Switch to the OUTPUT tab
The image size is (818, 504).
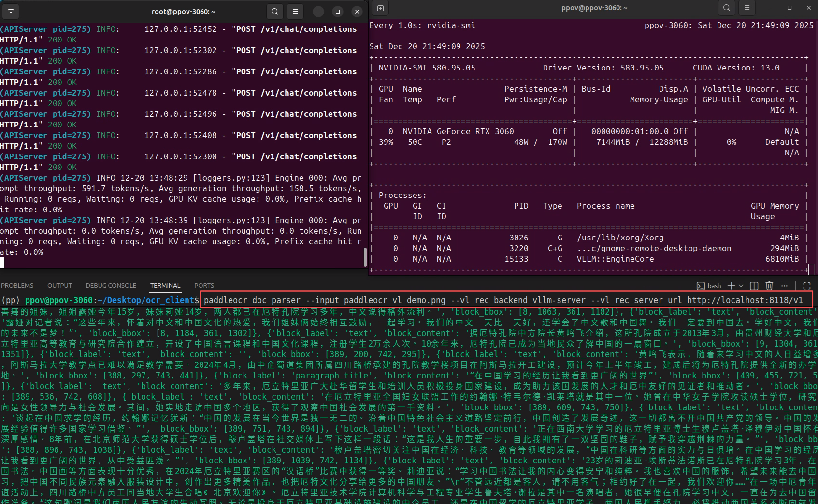[x=59, y=285]
